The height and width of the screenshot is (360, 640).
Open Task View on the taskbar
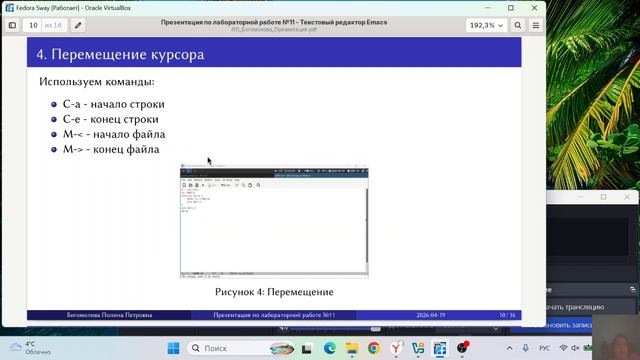[x=307, y=349]
